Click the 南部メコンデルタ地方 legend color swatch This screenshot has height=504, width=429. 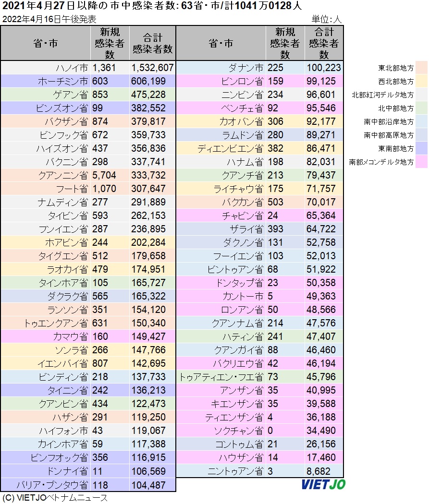tap(421, 162)
